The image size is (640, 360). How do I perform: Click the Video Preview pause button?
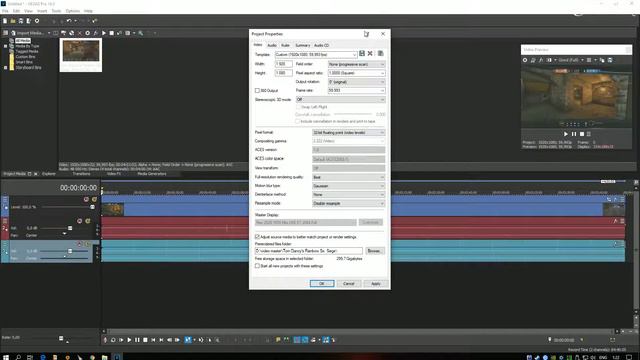[574, 134]
